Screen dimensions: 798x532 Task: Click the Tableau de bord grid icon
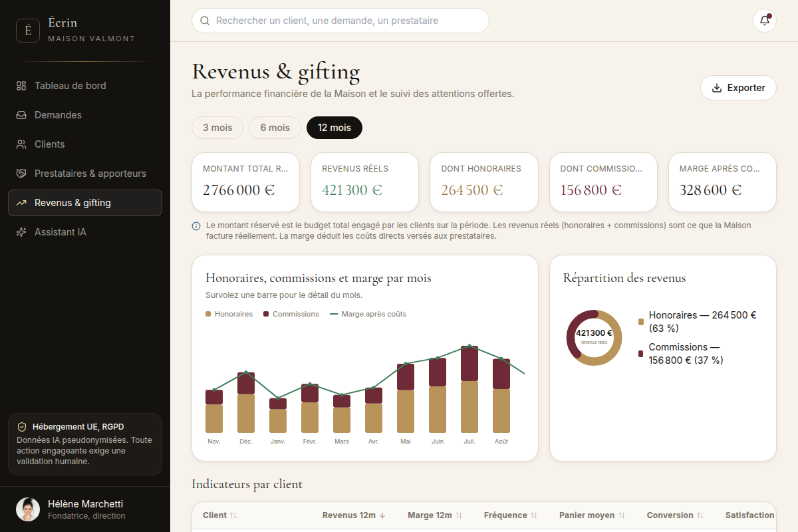21,86
